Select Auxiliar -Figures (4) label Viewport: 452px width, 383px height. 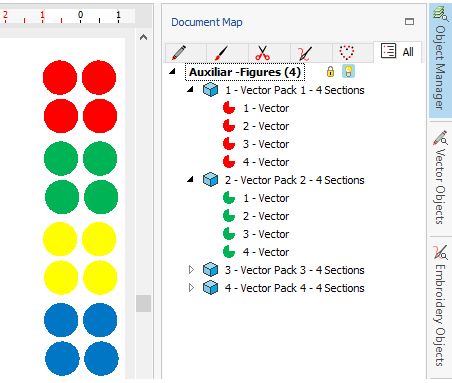(x=245, y=72)
